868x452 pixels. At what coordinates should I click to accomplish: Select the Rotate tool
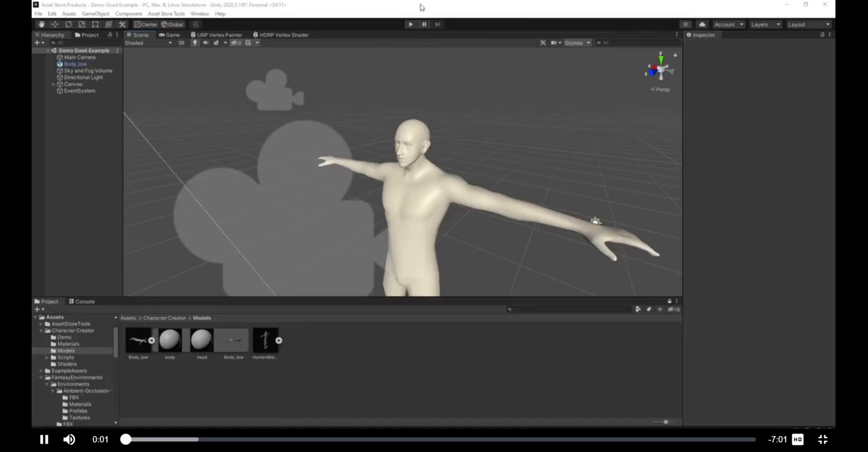click(68, 24)
